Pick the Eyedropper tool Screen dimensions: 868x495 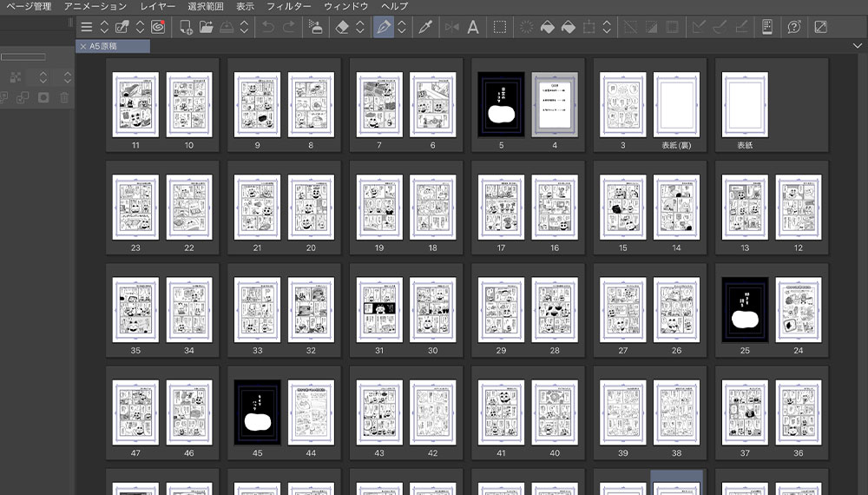click(425, 27)
